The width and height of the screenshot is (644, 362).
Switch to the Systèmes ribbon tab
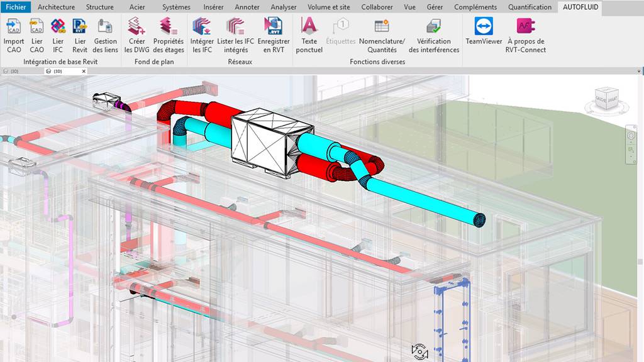(176, 7)
